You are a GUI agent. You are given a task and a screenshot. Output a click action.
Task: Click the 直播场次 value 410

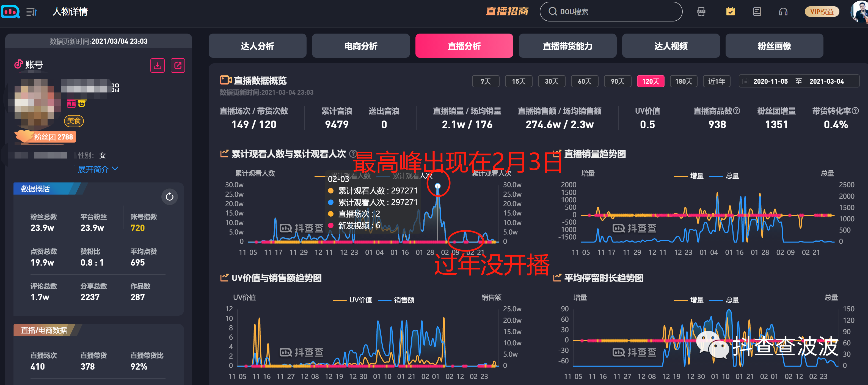pyautogui.click(x=37, y=367)
